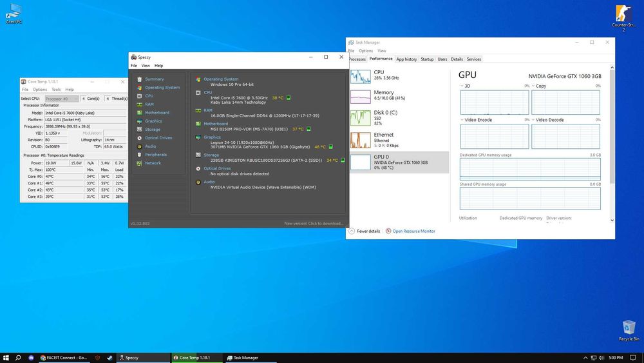
Task: Open View menu in Speccy
Action: click(x=146, y=65)
